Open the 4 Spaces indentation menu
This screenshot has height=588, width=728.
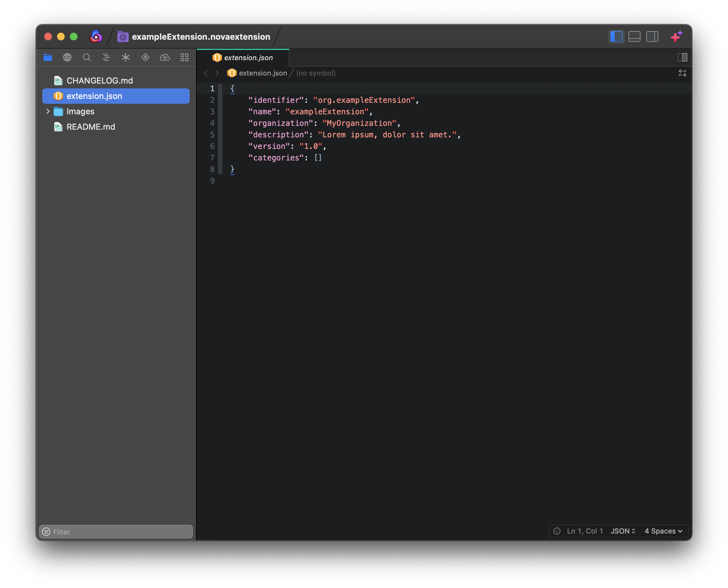(664, 531)
